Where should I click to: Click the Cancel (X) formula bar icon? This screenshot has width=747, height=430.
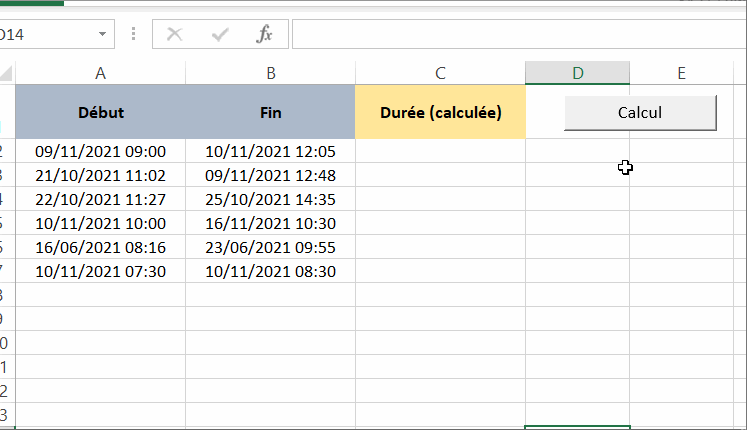(x=175, y=35)
